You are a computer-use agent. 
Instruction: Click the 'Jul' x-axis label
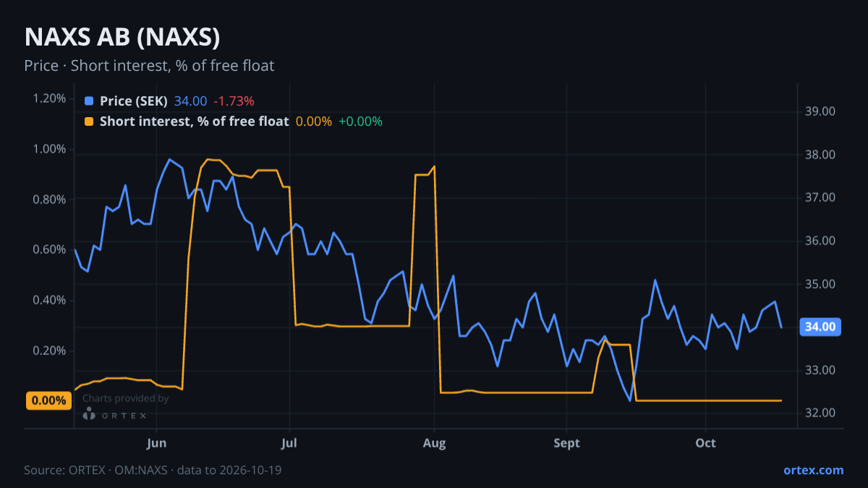pos(289,443)
